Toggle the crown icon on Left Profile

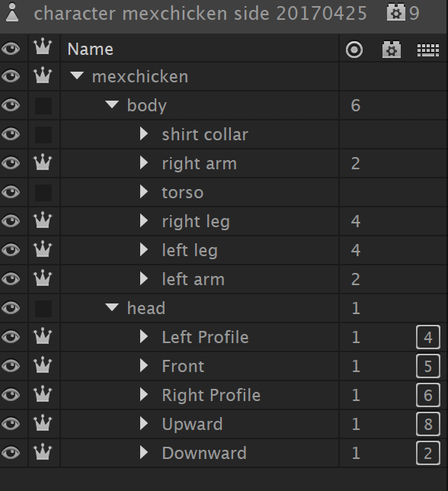tap(43, 337)
